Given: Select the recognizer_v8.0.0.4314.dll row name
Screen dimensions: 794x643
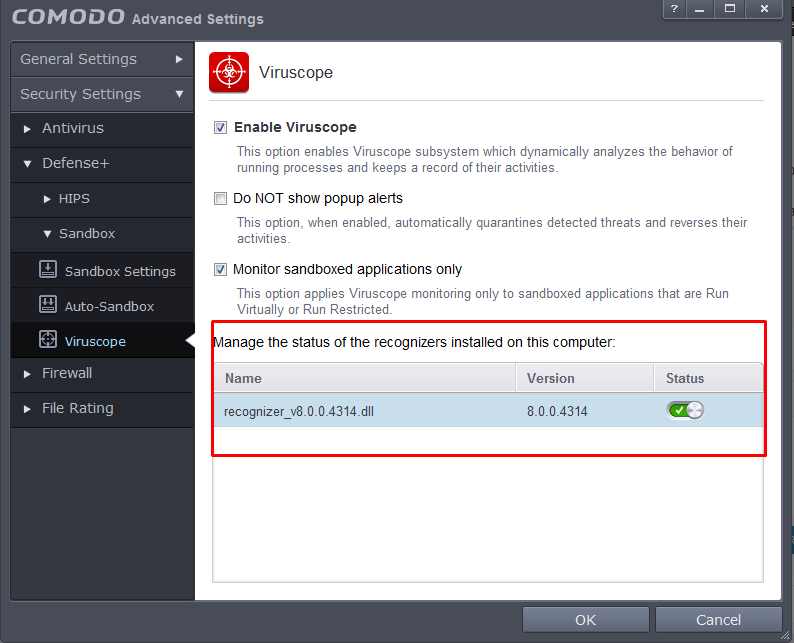Looking at the screenshot, I should pyautogui.click(x=299, y=411).
